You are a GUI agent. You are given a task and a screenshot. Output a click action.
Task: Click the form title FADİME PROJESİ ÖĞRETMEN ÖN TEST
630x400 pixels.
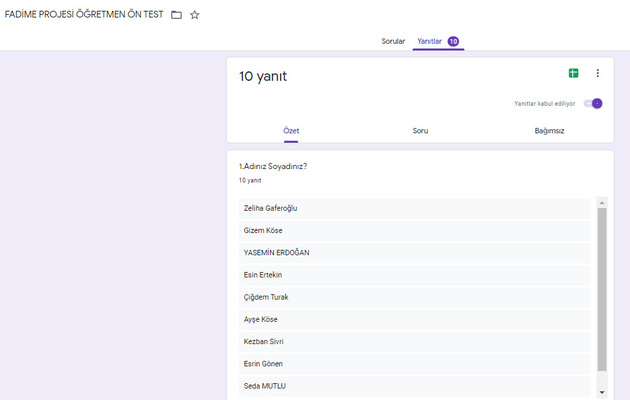click(x=83, y=15)
